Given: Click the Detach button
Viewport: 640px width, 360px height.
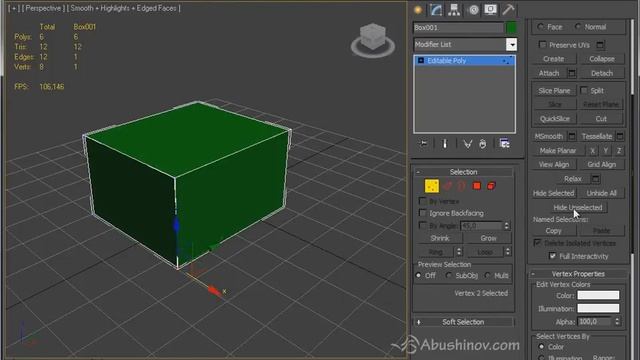Looking at the screenshot, I should (602, 73).
